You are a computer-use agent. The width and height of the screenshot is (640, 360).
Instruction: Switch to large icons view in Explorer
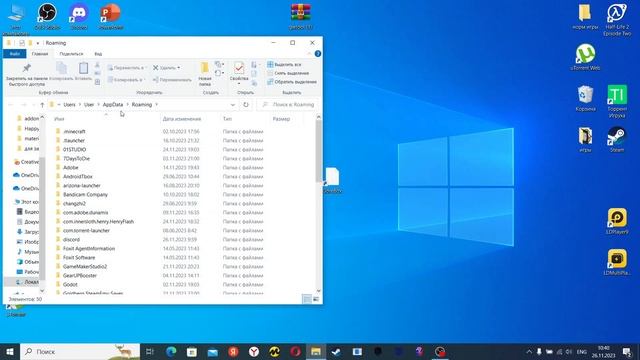316,299
